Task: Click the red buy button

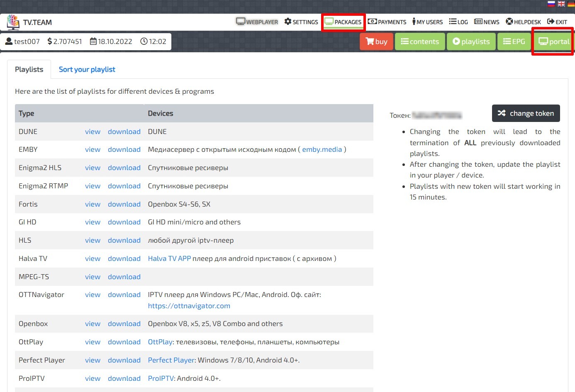Action: [376, 41]
